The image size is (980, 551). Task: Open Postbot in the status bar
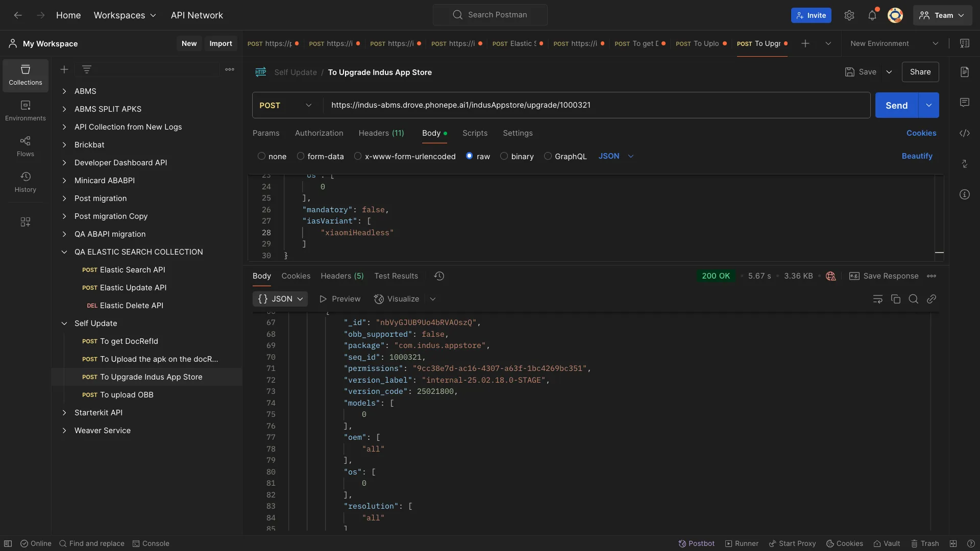[696, 543]
